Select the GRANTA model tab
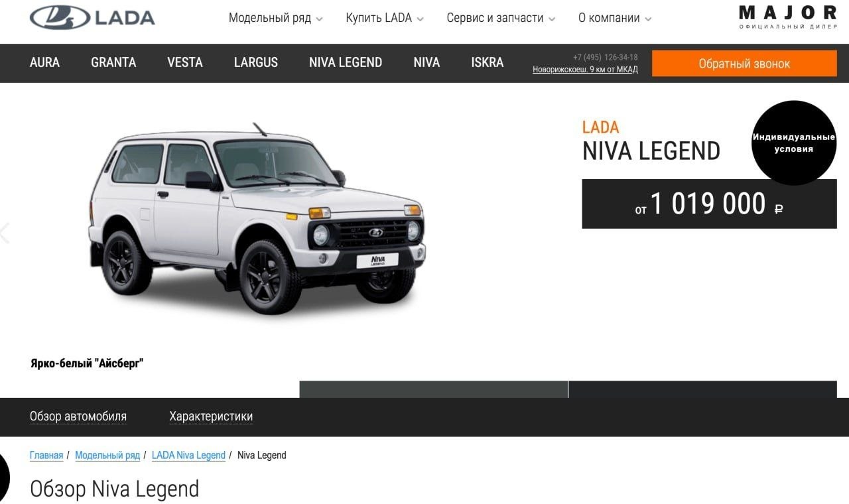This screenshot has height=504, width=849. [113, 62]
